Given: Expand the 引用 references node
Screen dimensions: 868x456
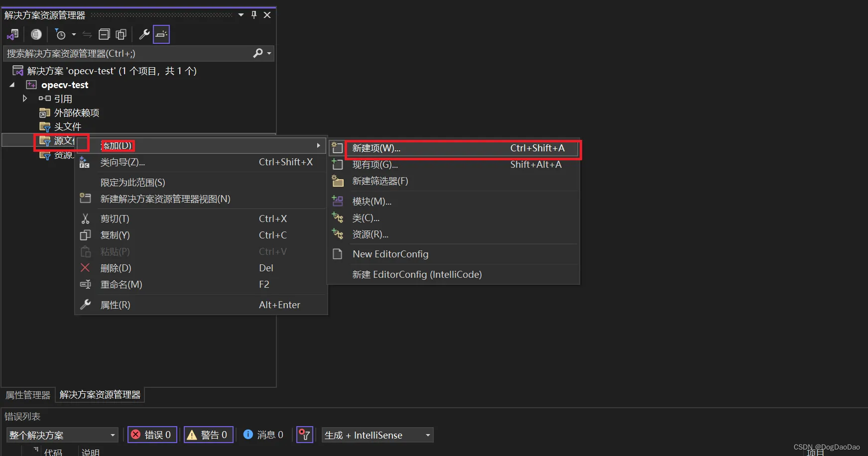Looking at the screenshot, I should pos(24,99).
